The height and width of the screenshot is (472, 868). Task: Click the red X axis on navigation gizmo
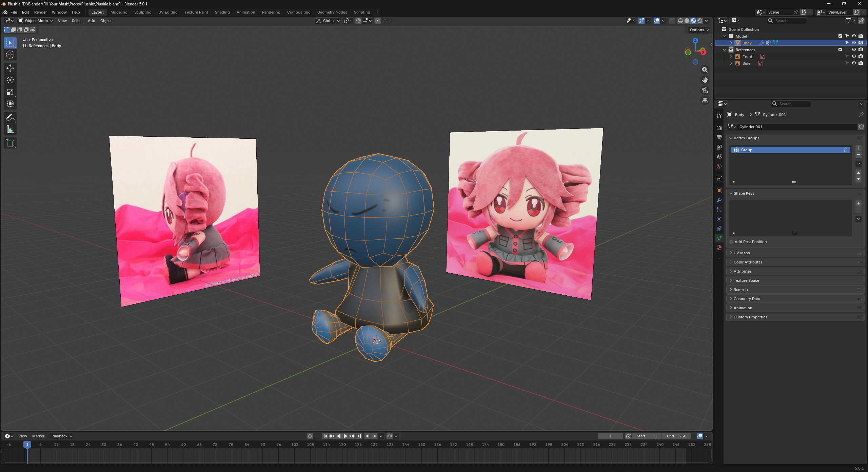(x=703, y=52)
